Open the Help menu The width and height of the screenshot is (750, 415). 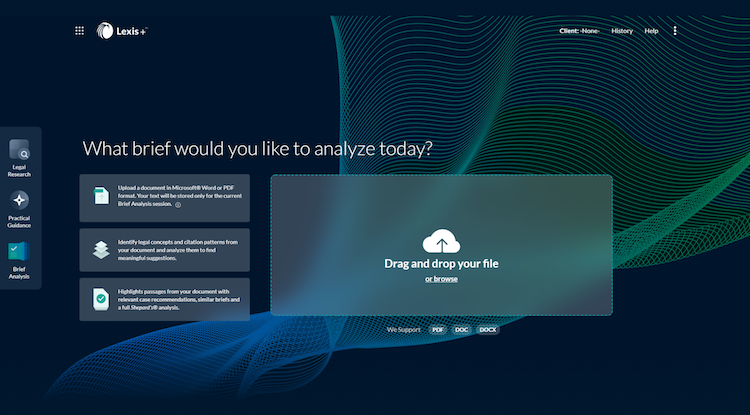[x=651, y=31]
